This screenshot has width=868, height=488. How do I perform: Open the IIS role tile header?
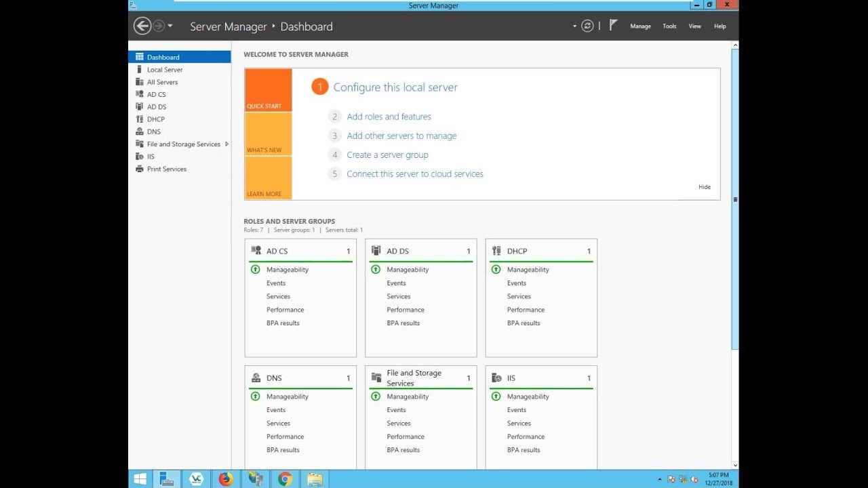click(541, 378)
